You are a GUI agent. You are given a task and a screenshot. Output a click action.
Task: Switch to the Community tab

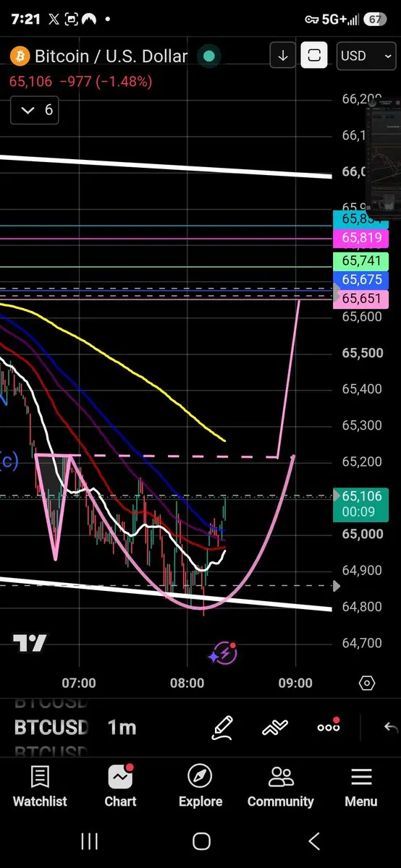(x=281, y=786)
